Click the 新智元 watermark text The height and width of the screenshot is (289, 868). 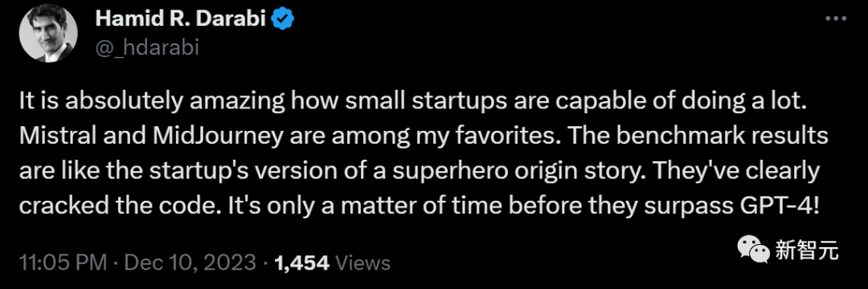(x=807, y=251)
